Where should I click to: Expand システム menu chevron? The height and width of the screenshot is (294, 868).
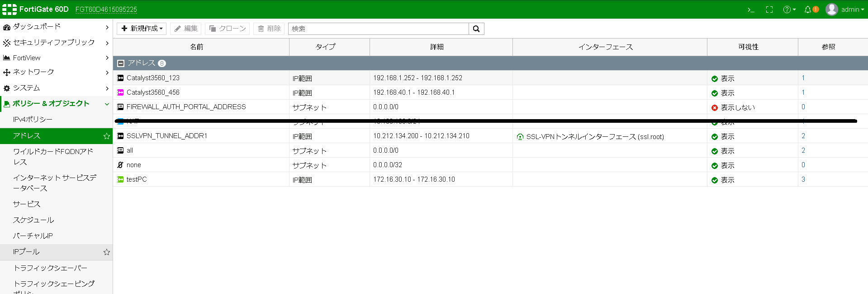click(x=107, y=88)
